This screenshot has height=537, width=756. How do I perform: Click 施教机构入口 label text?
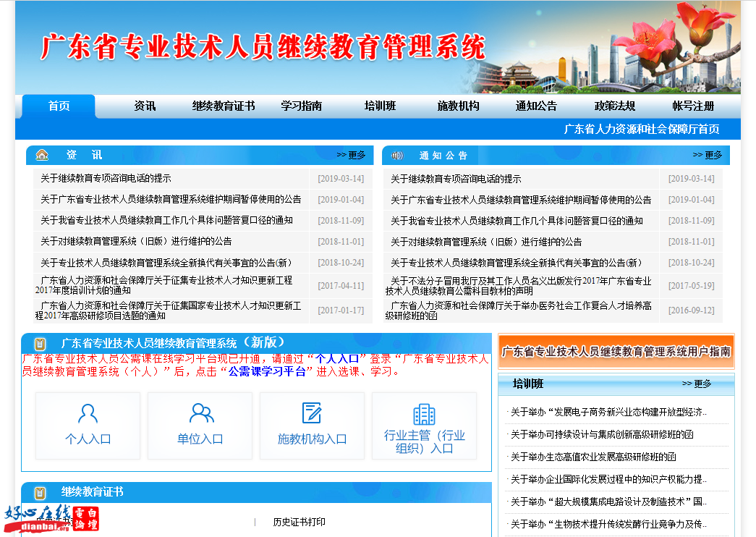312,439
